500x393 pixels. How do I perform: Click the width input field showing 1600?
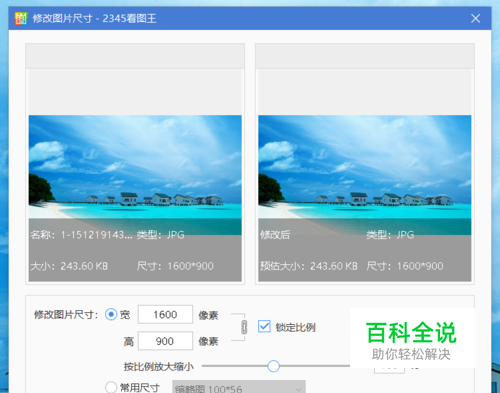click(x=165, y=314)
